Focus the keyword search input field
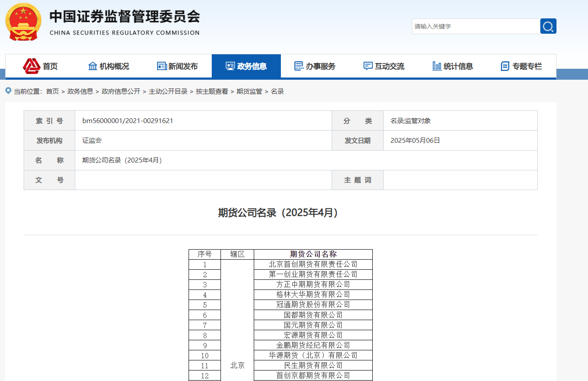The image size is (588, 381). point(476,26)
